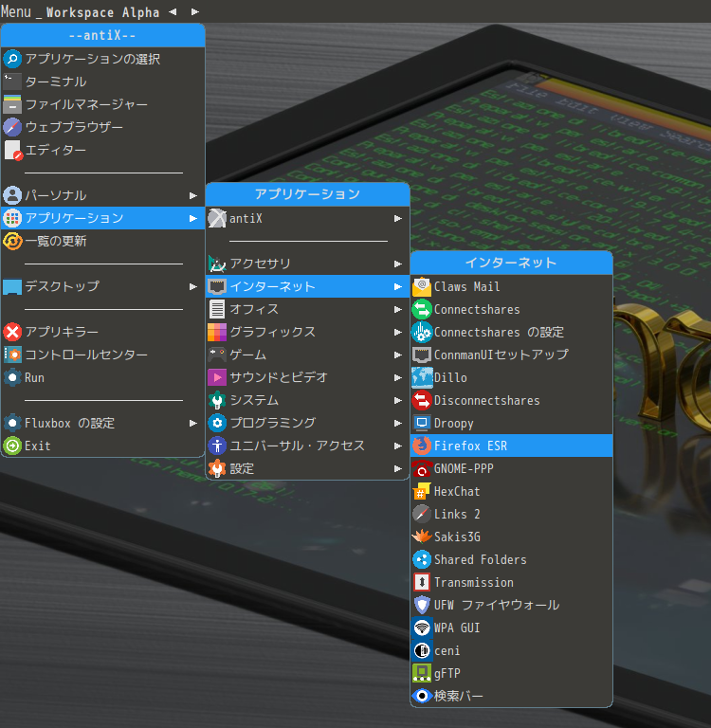Screen dimensions: 711x728
Task: Click the Menu button in toolbar
Action: pyautogui.click(x=16, y=11)
